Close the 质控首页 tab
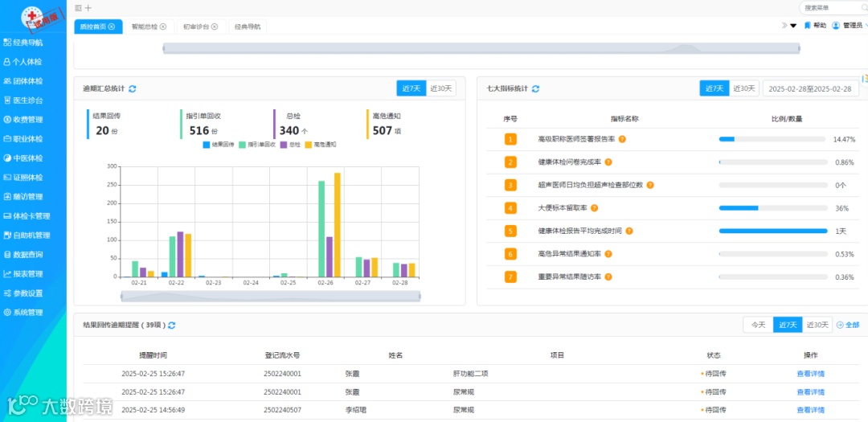This screenshot has height=422, width=868. coord(111,27)
